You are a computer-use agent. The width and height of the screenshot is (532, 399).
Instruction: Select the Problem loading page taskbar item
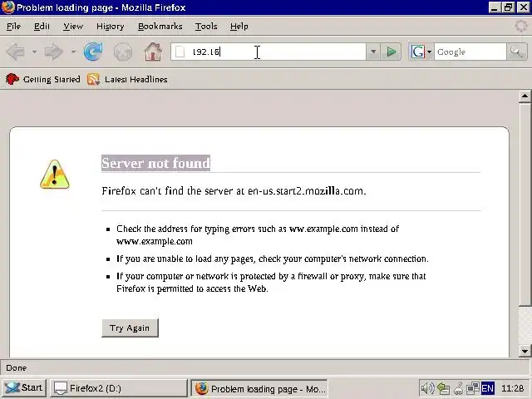point(259,388)
